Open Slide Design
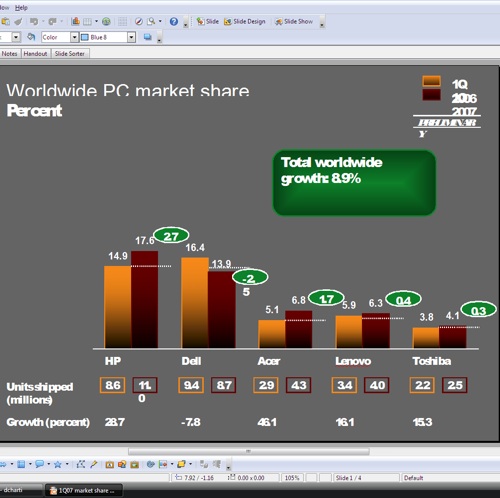Viewport: 500px width, 498px height. (245, 22)
